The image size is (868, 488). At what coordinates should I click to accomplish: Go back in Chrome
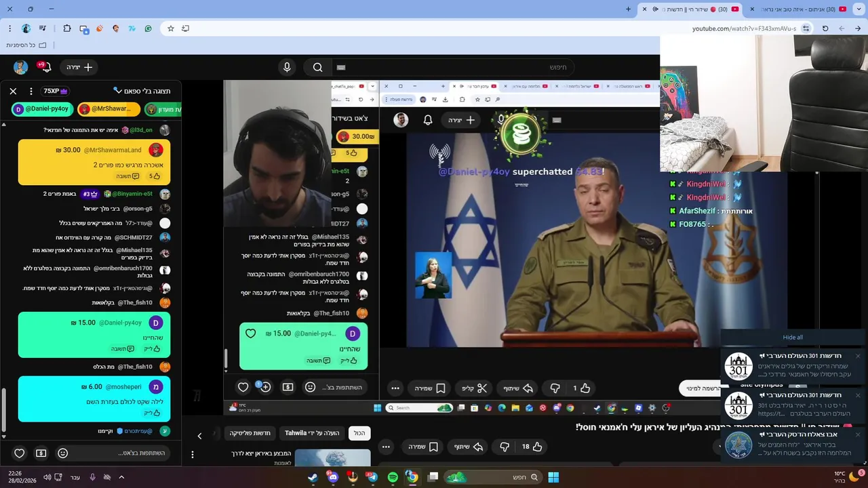(x=858, y=28)
